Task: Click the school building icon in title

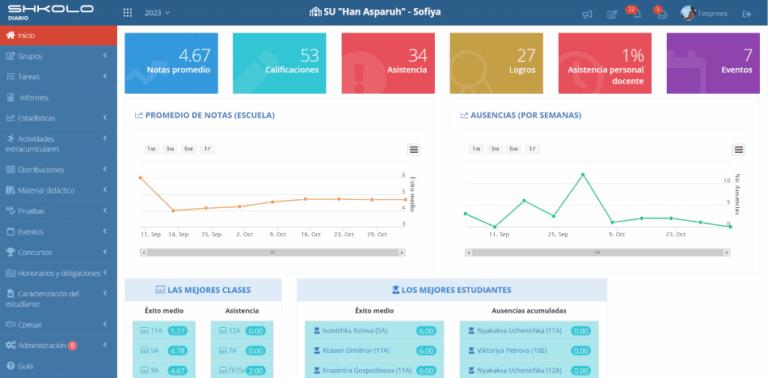Action: pyautogui.click(x=315, y=12)
